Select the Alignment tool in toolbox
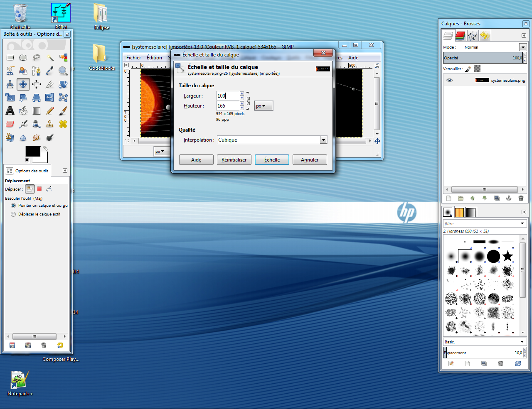This screenshot has height=409, width=532. click(37, 84)
